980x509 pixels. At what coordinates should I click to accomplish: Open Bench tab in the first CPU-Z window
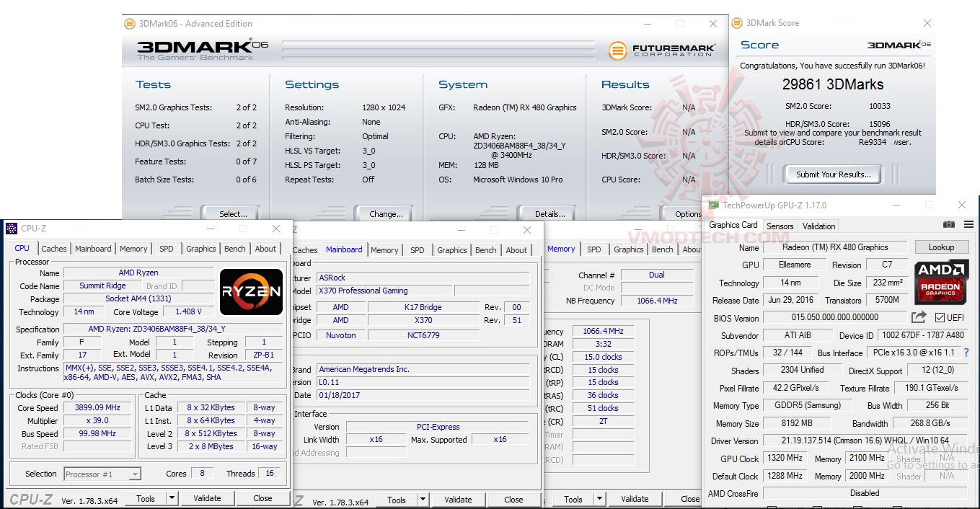235,249
